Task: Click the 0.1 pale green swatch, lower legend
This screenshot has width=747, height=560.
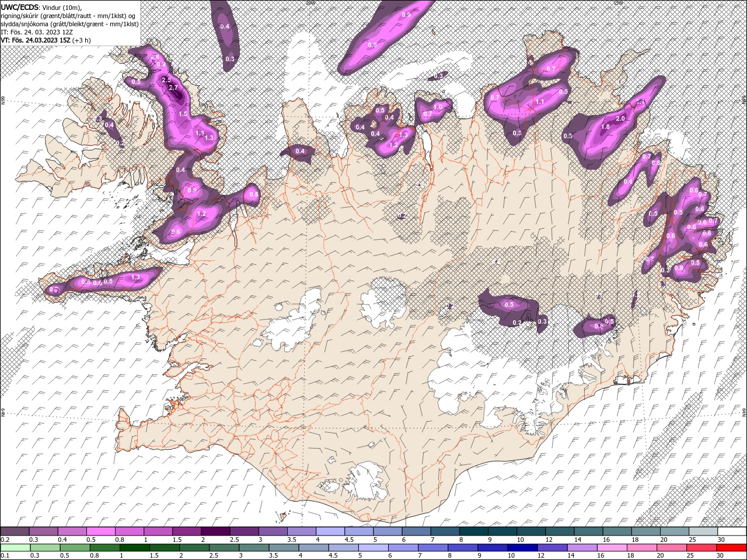Action: pos(15,547)
